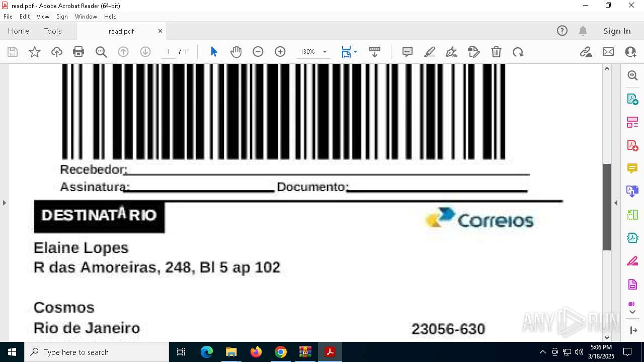Send file by email envelope icon
Viewport: 644px width, 362px height.
point(608,52)
